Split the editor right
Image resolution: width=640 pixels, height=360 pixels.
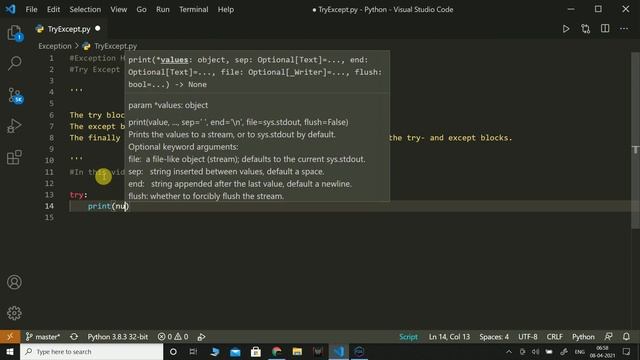[x=605, y=29]
